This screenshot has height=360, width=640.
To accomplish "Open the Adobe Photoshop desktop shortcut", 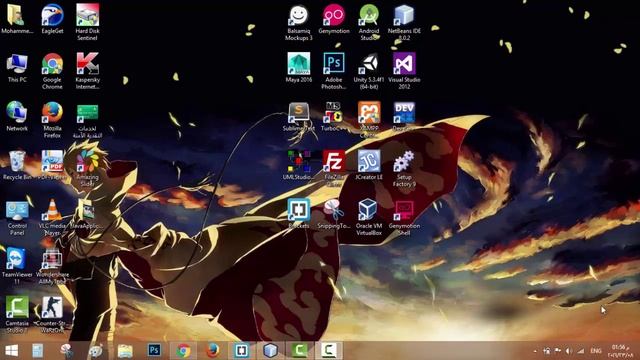I will (x=334, y=71).
